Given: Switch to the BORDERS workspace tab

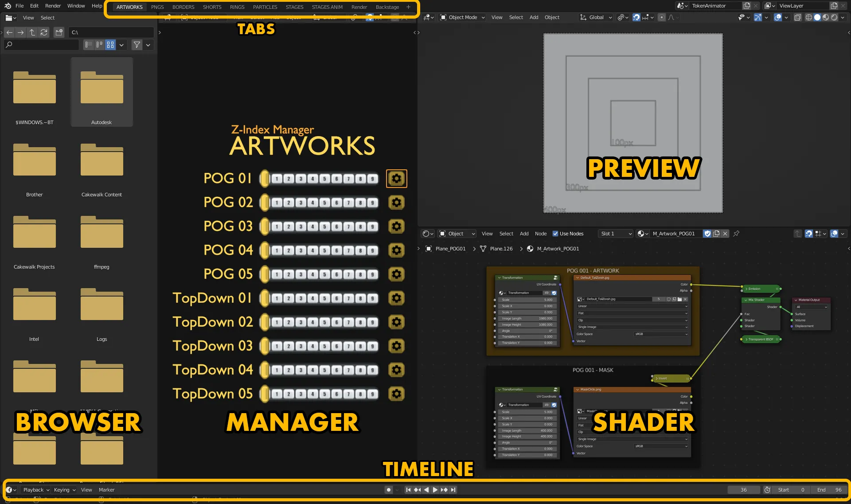Looking at the screenshot, I should (x=183, y=7).
